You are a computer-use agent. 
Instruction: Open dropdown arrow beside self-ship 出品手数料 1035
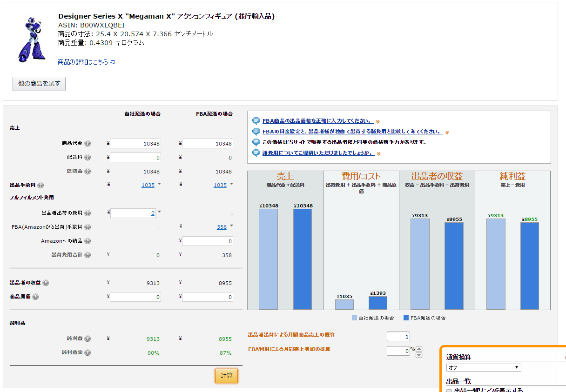tap(159, 184)
